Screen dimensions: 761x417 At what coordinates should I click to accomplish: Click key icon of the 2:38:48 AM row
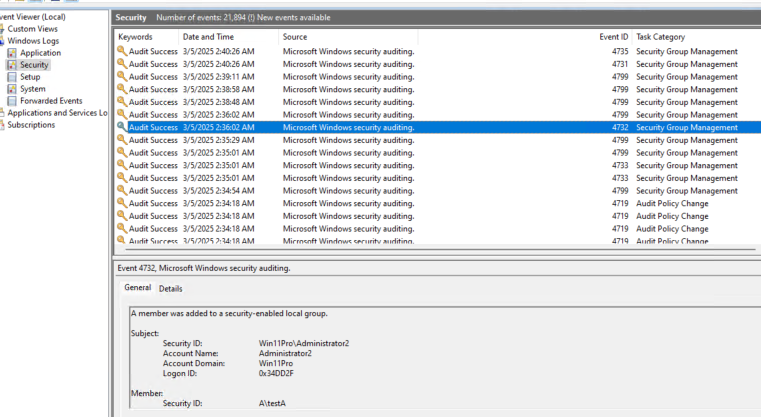pyautogui.click(x=122, y=101)
